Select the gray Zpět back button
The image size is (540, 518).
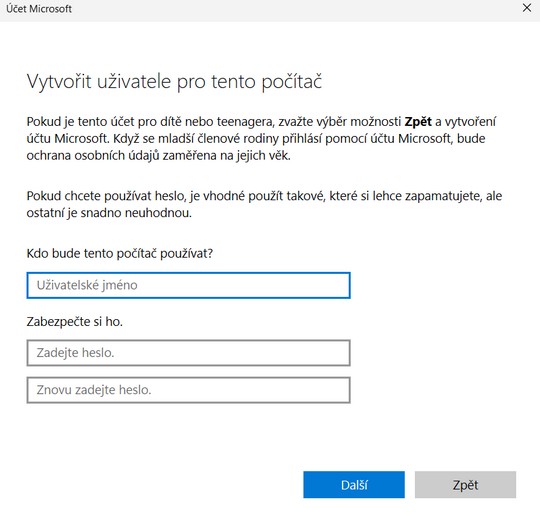click(465, 485)
